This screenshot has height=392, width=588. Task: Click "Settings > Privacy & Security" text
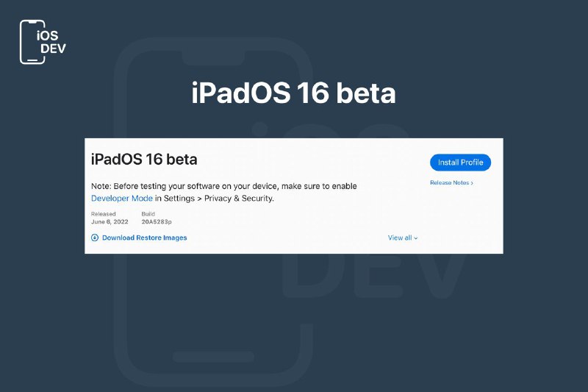tap(218, 198)
